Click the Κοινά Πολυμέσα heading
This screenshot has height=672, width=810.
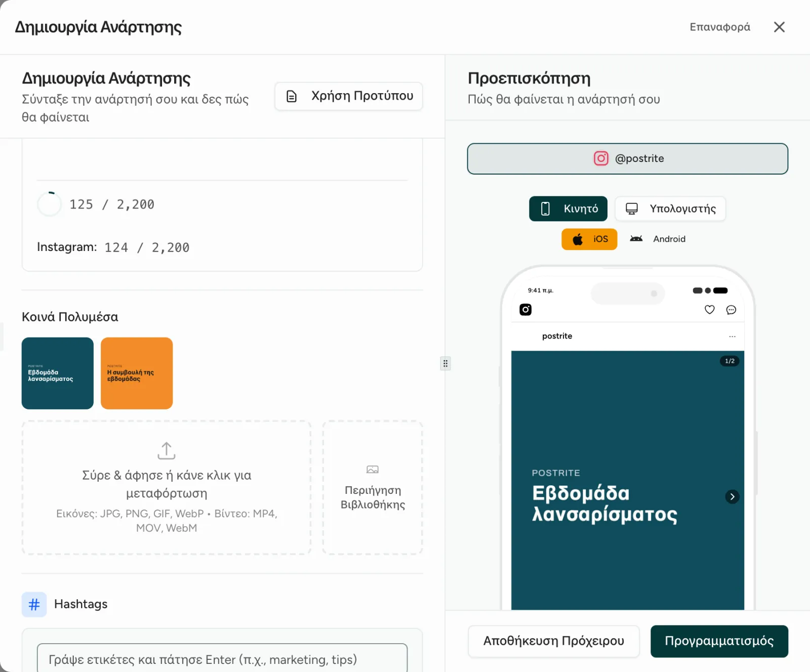point(70,317)
